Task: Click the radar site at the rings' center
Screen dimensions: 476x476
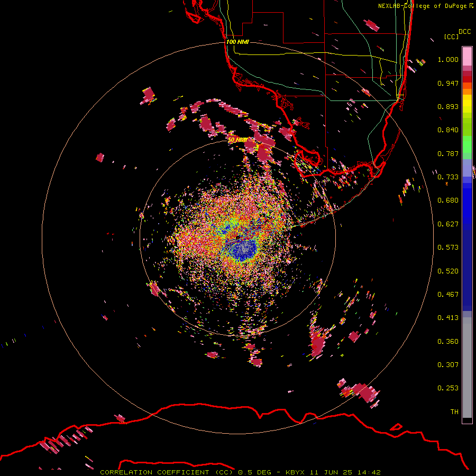Action: [237, 237]
